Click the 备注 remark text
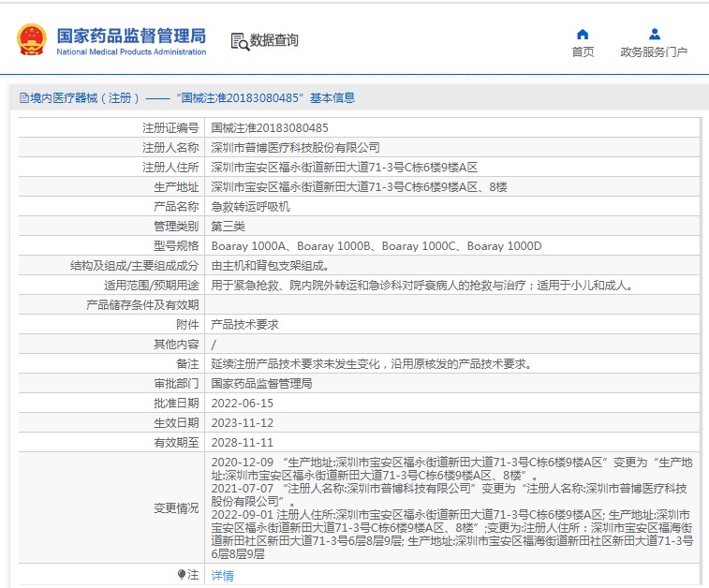709x588 pixels. tap(372, 364)
